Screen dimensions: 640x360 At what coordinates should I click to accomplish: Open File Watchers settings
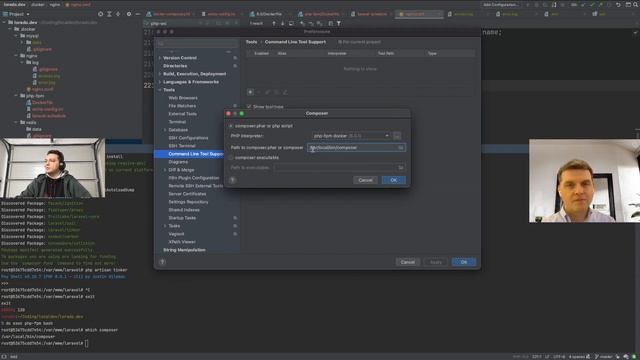[182, 106]
